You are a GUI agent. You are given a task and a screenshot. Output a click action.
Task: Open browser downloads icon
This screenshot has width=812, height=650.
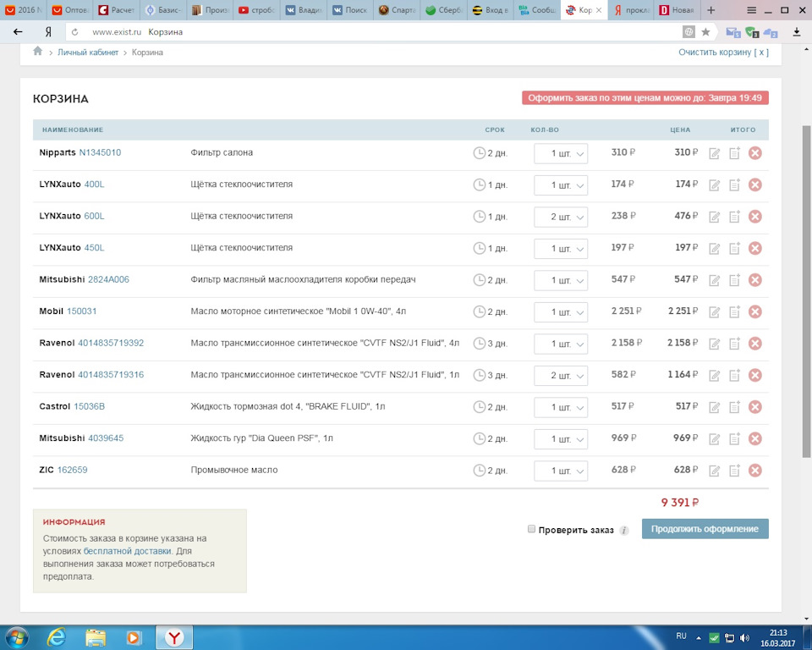[x=797, y=32]
